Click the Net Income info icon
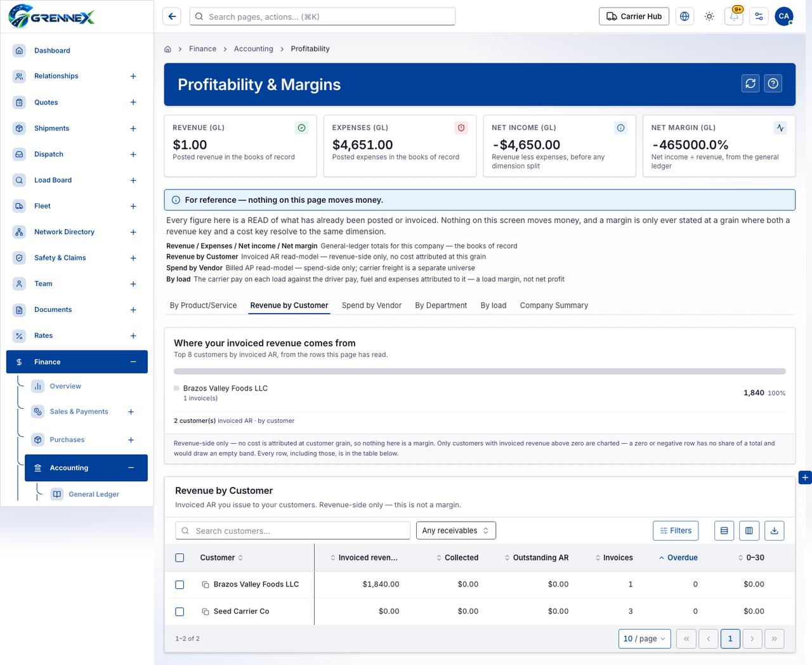Viewport: 812px width, 665px height. 621,127
